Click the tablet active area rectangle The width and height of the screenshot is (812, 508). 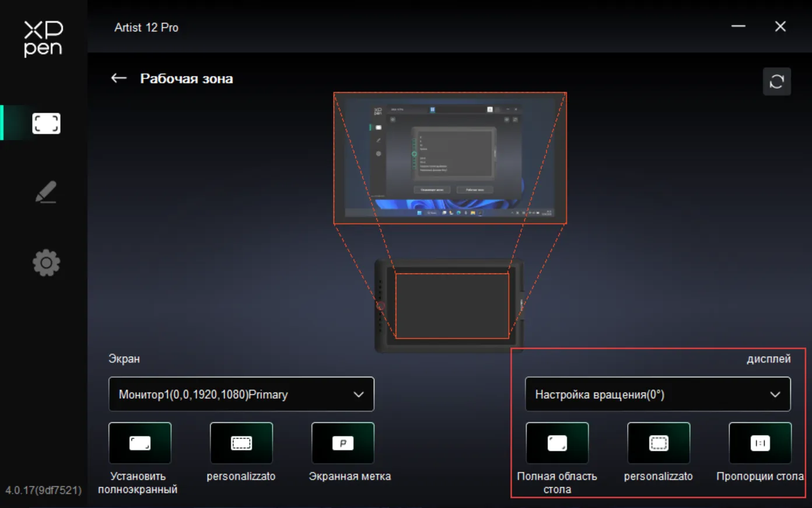click(452, 305)
